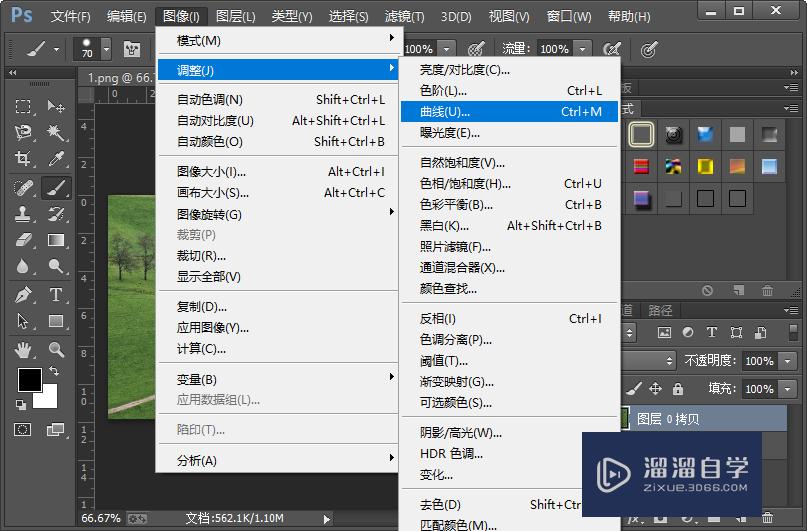Viewport: 807px width, 531px height.
Task: Select the Zoom tool
Action: tap(56, 350)
